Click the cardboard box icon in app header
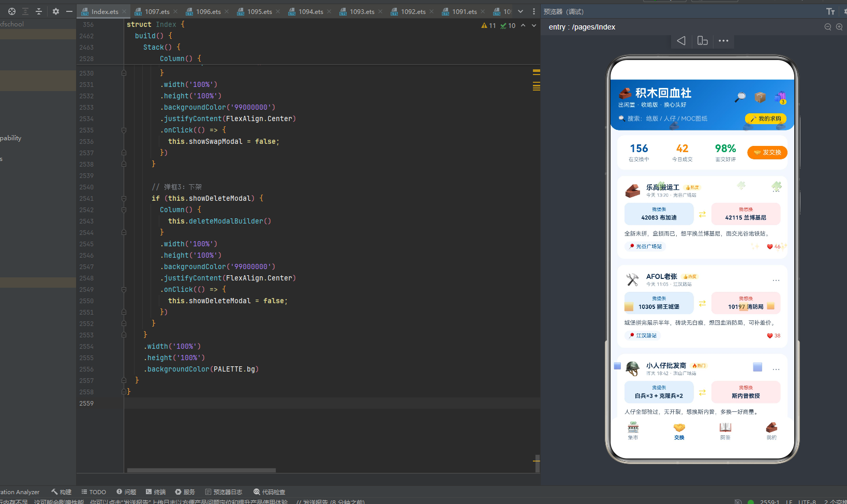This screenshot has width=847, height=504. pos(760,97)
